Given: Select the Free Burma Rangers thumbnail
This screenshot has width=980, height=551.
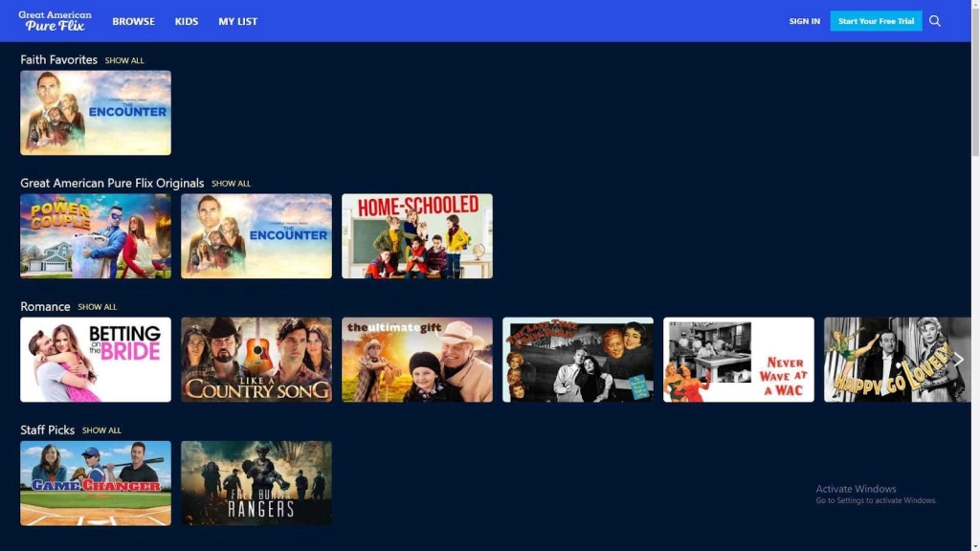Looking at the screenshot, I should [256, 483].
